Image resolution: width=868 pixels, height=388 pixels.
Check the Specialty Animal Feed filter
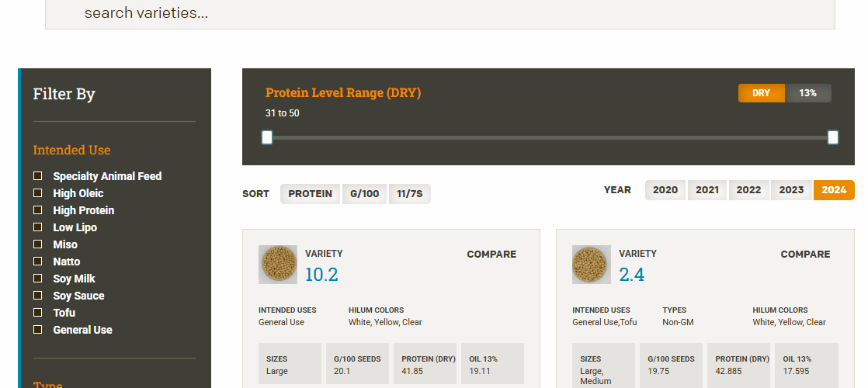click(x=37, y=176)
